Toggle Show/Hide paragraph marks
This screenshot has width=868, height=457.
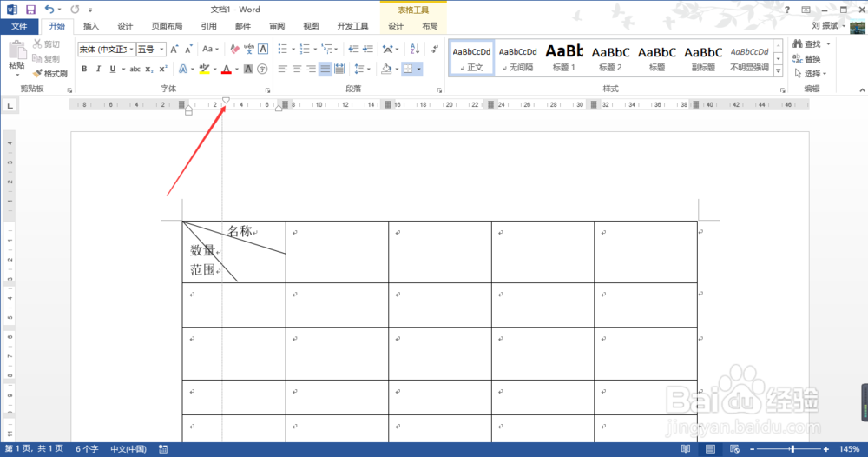(x=435, y=50)
